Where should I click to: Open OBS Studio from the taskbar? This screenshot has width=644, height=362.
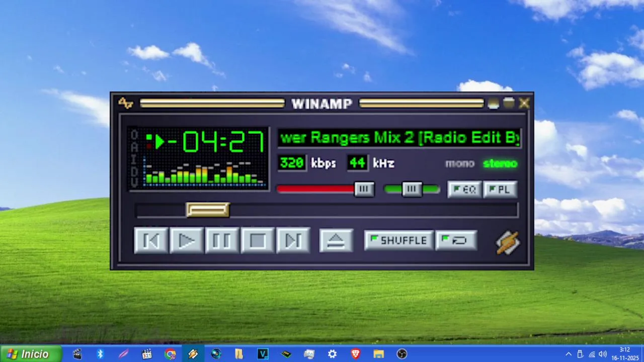[x=401, y=354]
